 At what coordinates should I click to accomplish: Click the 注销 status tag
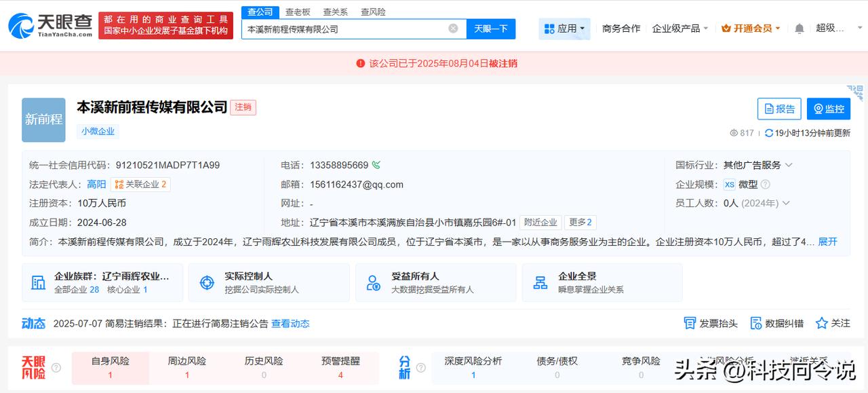point(243,107)
